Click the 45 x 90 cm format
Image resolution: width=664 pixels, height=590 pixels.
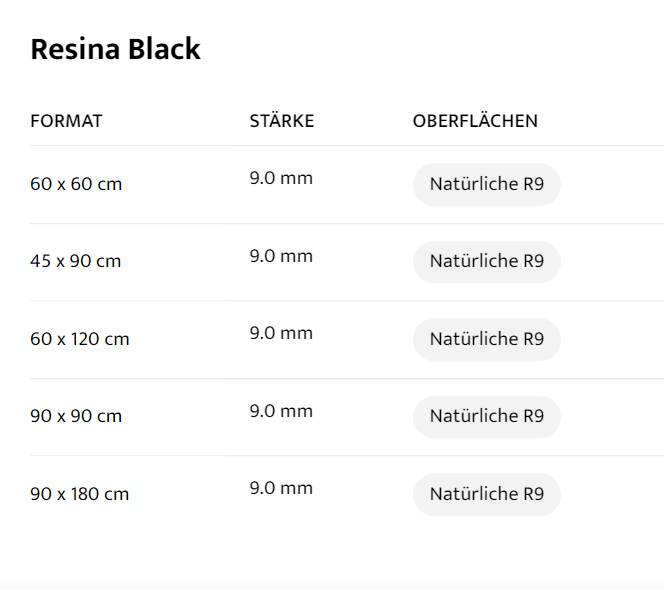[75, 262]
